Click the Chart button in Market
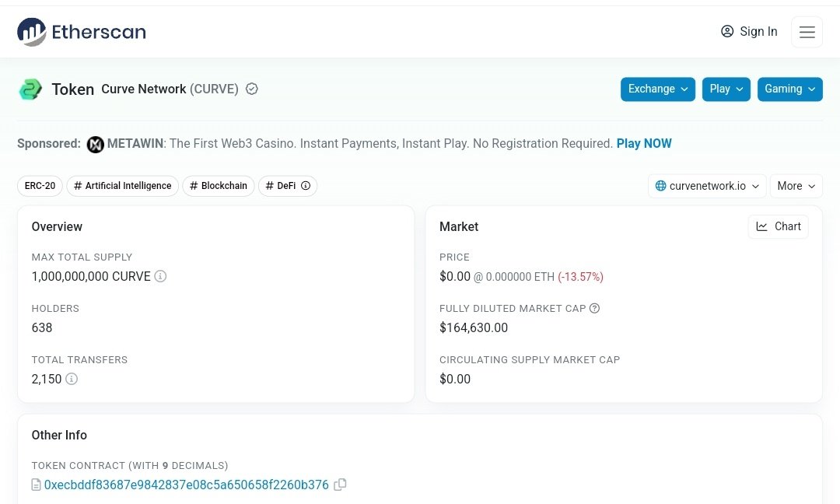Viewport: 840px width, 504px height. point(778,226)
